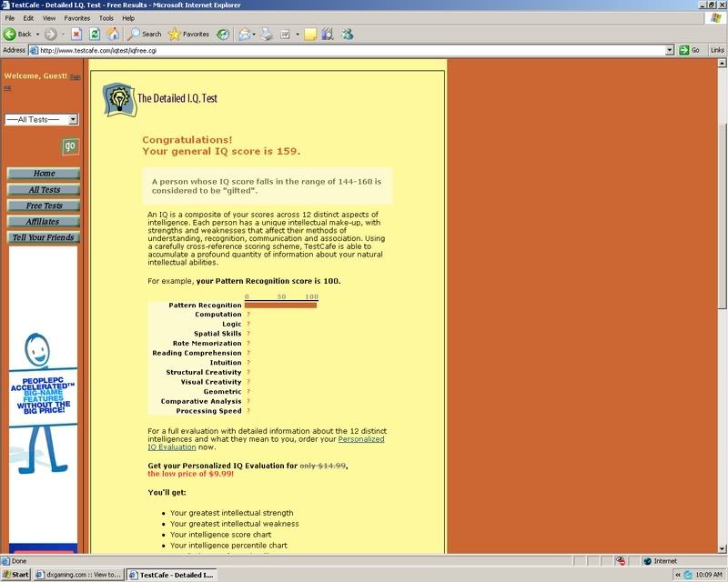Expand the address bar URL dropdown
The image size is (728, 582).
tap(670, 50)
